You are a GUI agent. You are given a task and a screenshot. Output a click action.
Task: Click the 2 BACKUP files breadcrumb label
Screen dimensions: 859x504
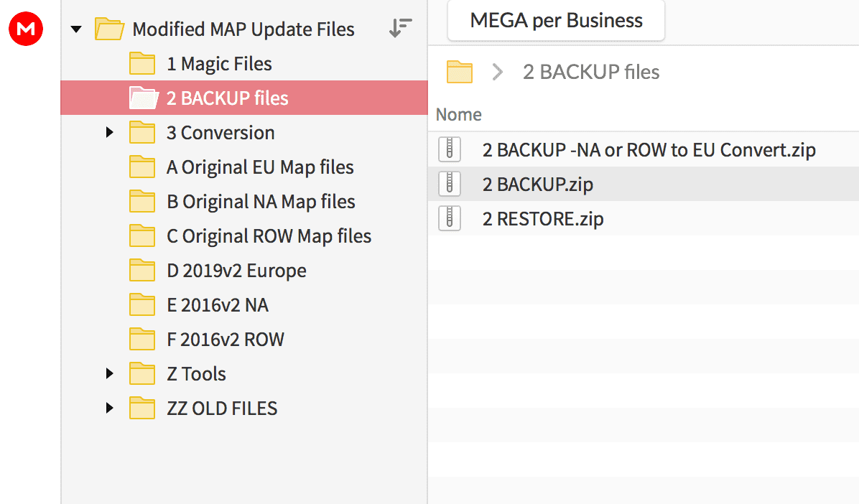590,73
